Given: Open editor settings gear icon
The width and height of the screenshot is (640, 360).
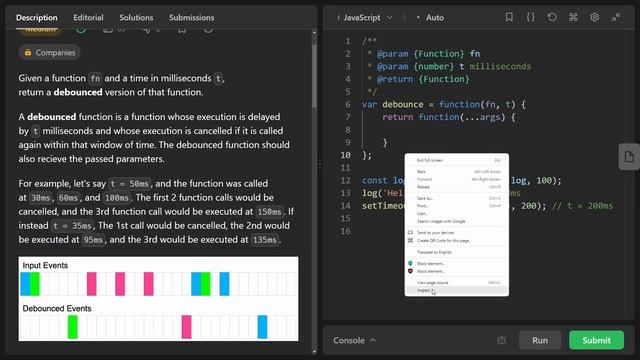Looking at the screenshot, I should [595, 17].
